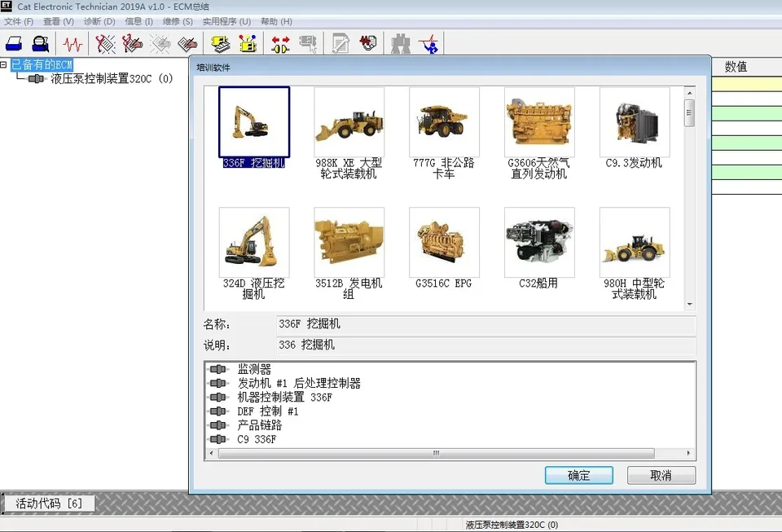Image resolution: width=782 pixels, height=532 pixels.
Task: Open the 诊断 (D) menu
Action: (x=99, y=21)
